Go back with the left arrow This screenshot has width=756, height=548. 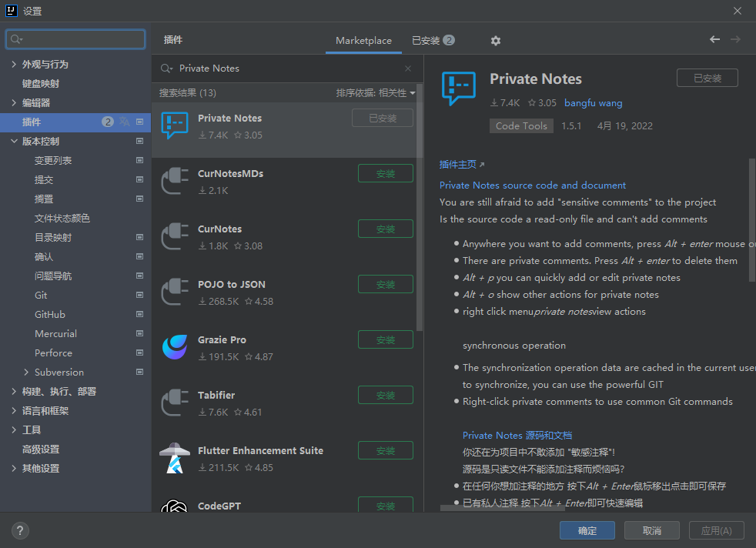tap(714, 39)
